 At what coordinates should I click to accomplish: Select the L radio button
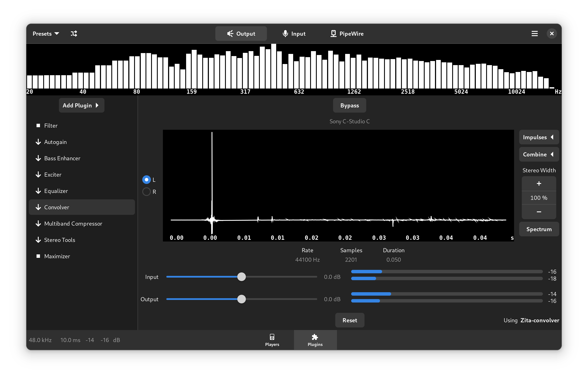pos(145,179)
